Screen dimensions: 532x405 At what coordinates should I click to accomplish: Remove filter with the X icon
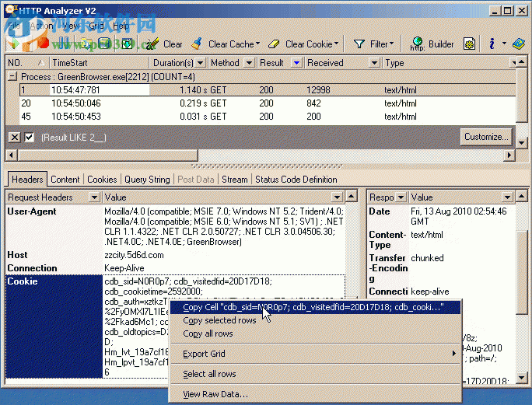click(14, 138)
